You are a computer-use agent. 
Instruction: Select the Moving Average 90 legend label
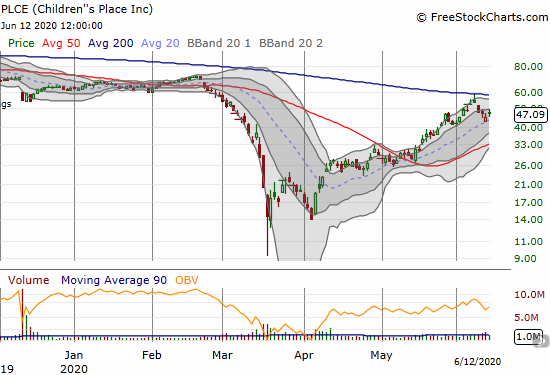pyautogui.click(x=114, y=280)
